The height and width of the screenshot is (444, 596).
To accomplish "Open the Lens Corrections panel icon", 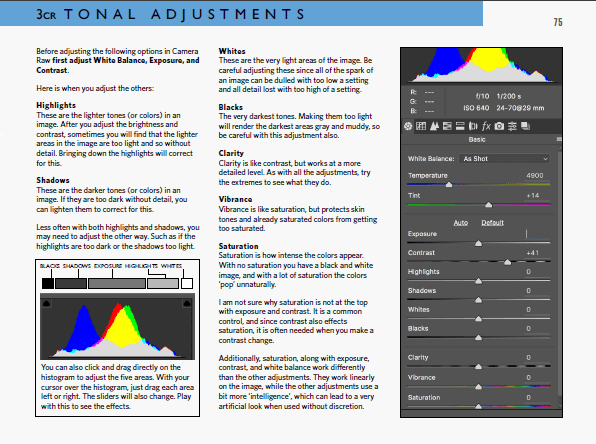I will point(473,126).
